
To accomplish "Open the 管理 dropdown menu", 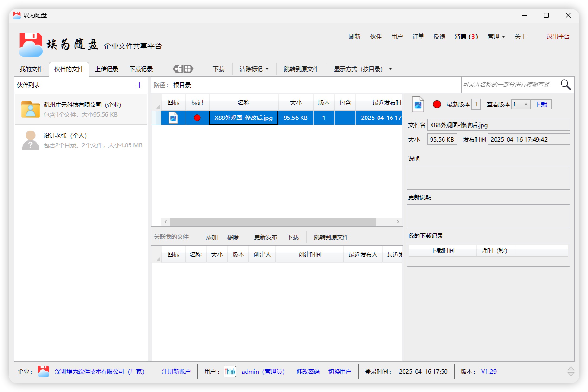I will coord(496,37).
